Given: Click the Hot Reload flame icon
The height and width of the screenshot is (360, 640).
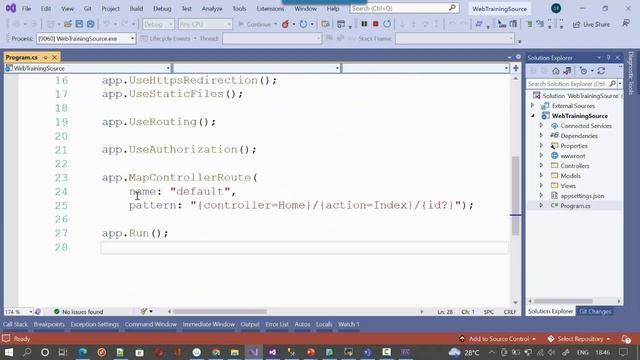Looking at the screenshot, I should (x=285, y=24).
